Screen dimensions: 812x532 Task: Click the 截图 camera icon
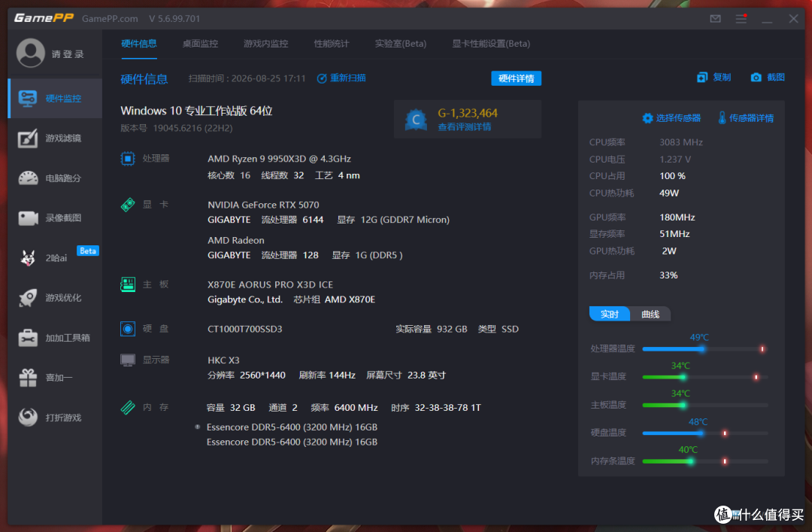tap(756, 78)
